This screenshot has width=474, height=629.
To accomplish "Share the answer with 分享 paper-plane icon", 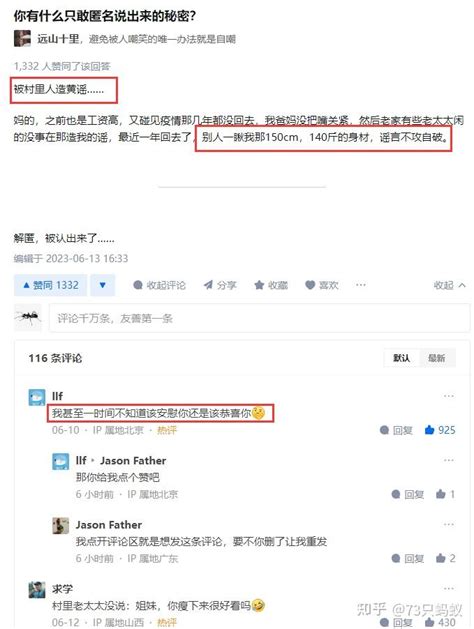I will (x=220, y=285).
